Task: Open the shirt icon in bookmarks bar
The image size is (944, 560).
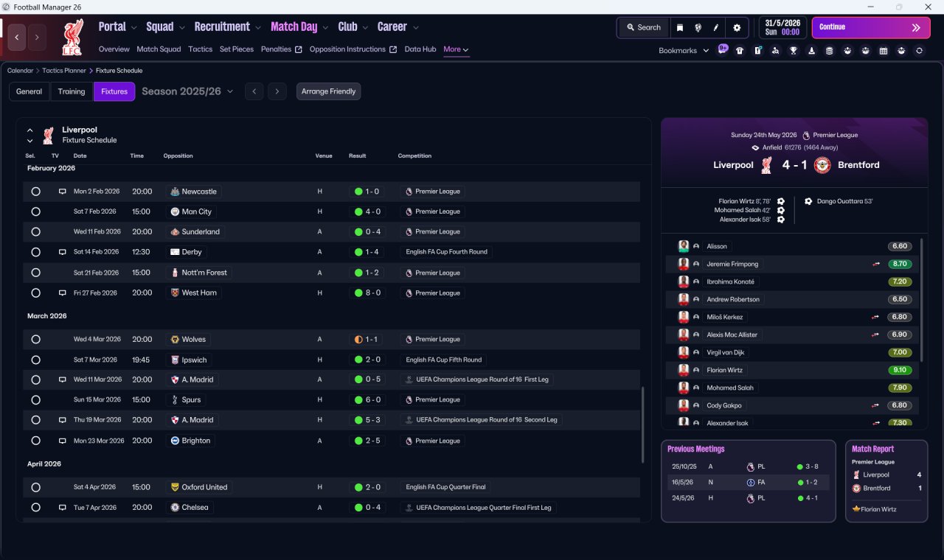Action: 740,51
